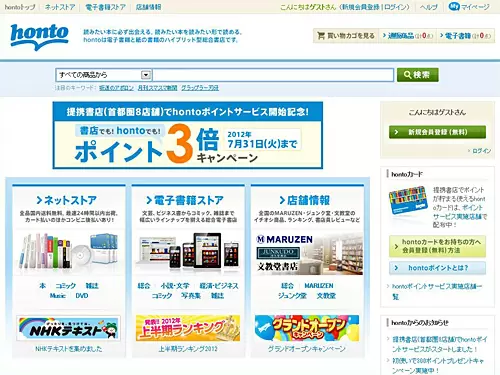
Task: Click the honto card image
Action: (408, 201)
